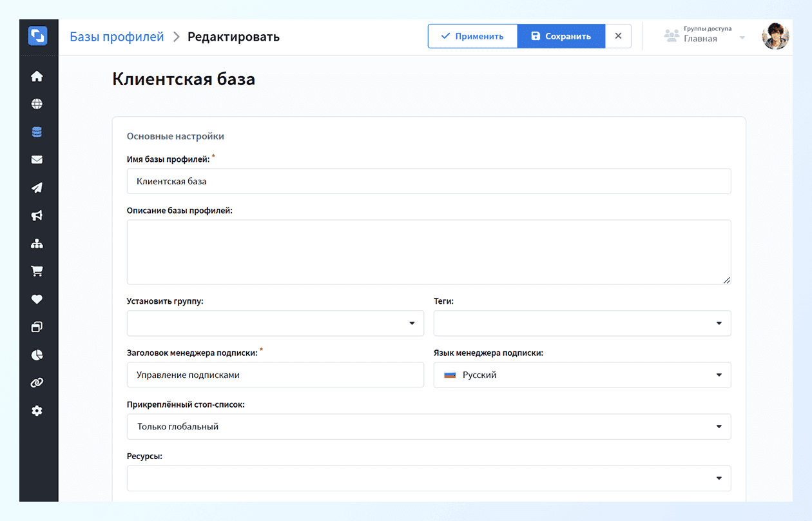Image resolution: width=812 pixels, height=521 pixels.
Task: Open the megaphone campaigns icon
Action: tap(37, 216)
